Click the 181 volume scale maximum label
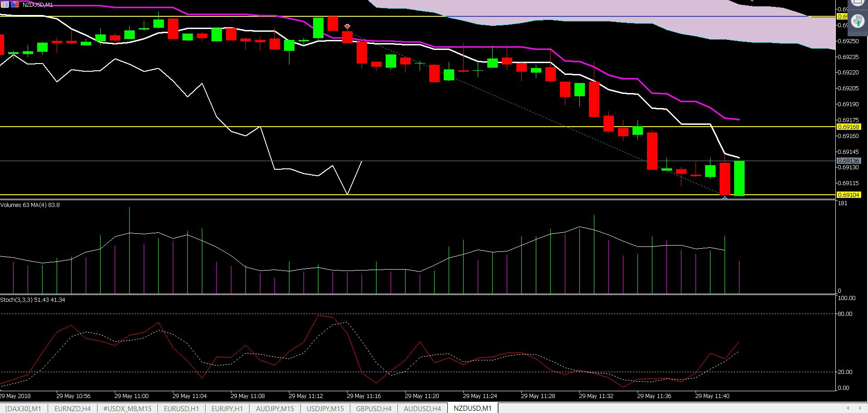This screenshot has height=413, width=868. pos(843,203)
